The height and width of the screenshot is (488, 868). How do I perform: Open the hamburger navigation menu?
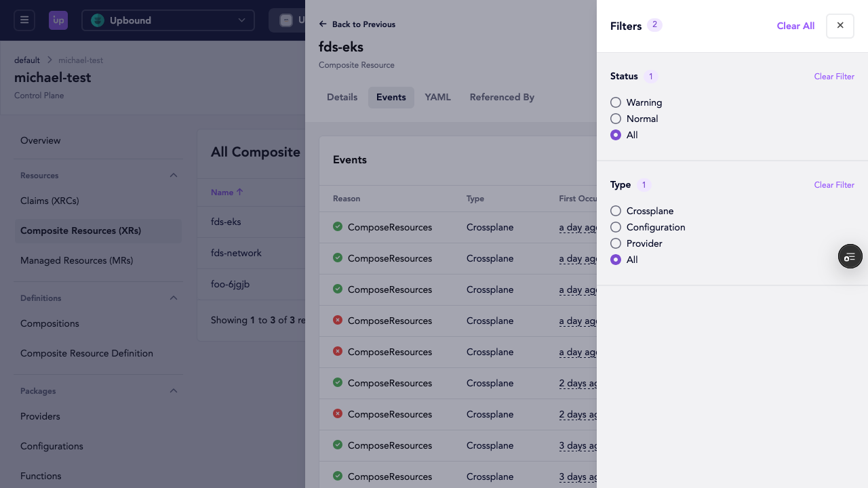click(24, 20)
